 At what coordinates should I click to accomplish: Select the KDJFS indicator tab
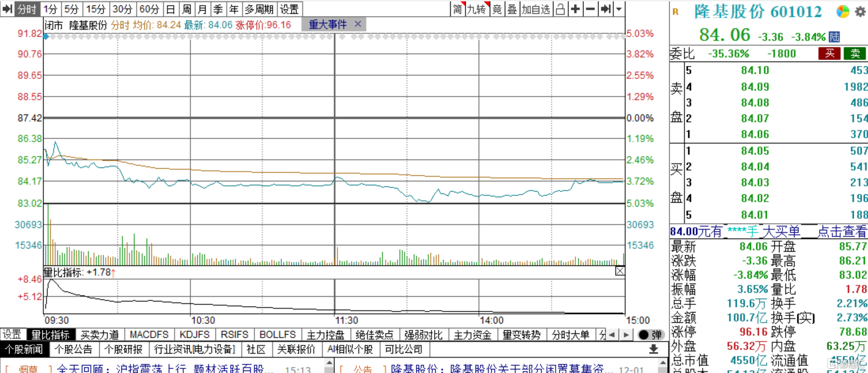pyautogui.click(x=194, y=335)
